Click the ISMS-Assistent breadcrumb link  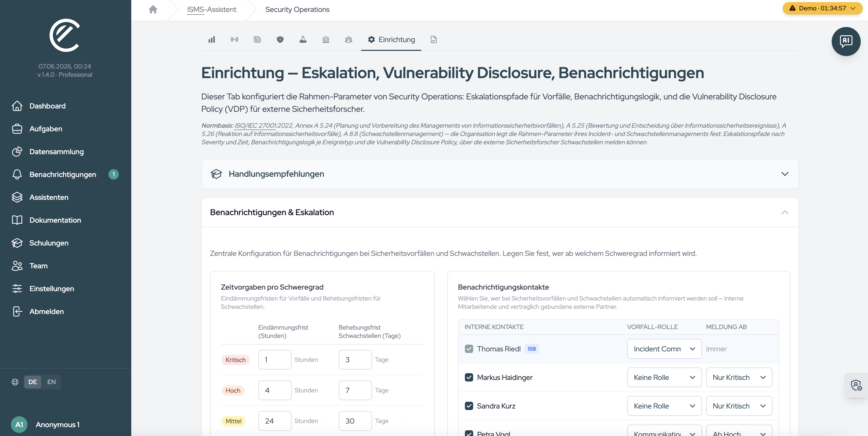tap(212, 9)
